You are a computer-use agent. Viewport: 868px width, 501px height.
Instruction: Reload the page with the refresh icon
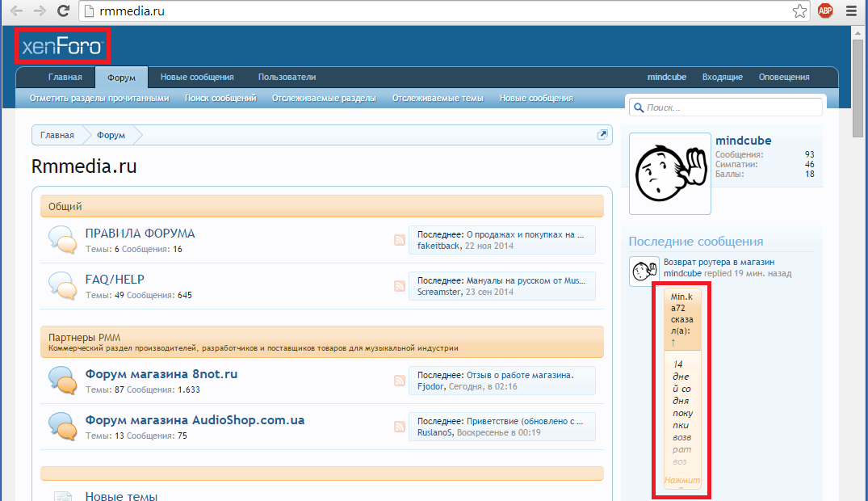(64, 11)
